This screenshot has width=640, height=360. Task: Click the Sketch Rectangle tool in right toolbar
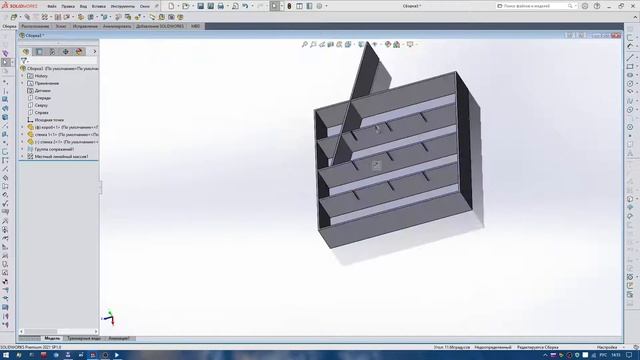[x=630, y=66]
